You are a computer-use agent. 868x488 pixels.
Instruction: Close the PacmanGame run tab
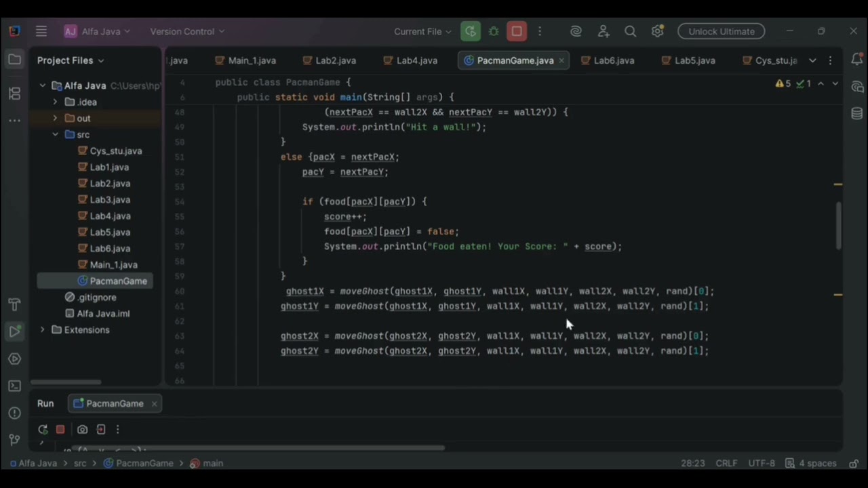point(154,403)
